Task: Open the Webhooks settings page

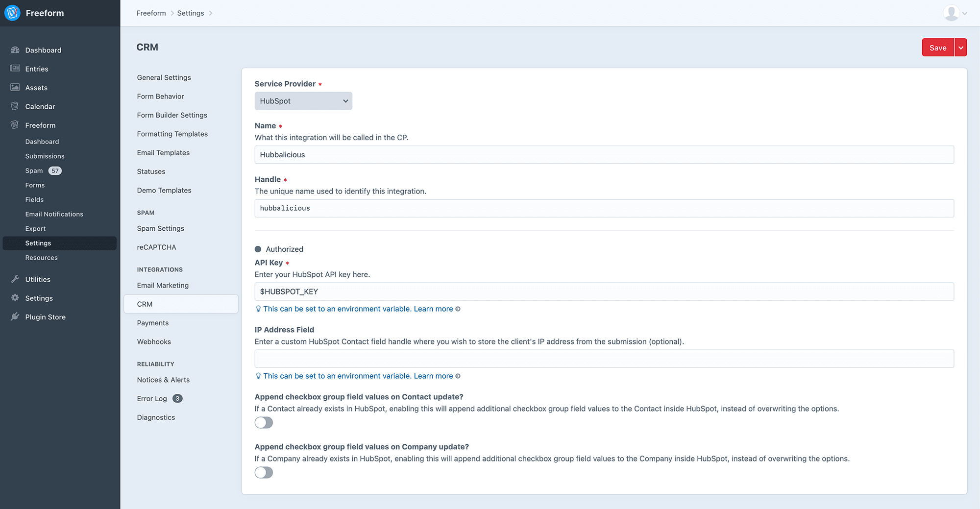Action: click(x=153, y=341)
